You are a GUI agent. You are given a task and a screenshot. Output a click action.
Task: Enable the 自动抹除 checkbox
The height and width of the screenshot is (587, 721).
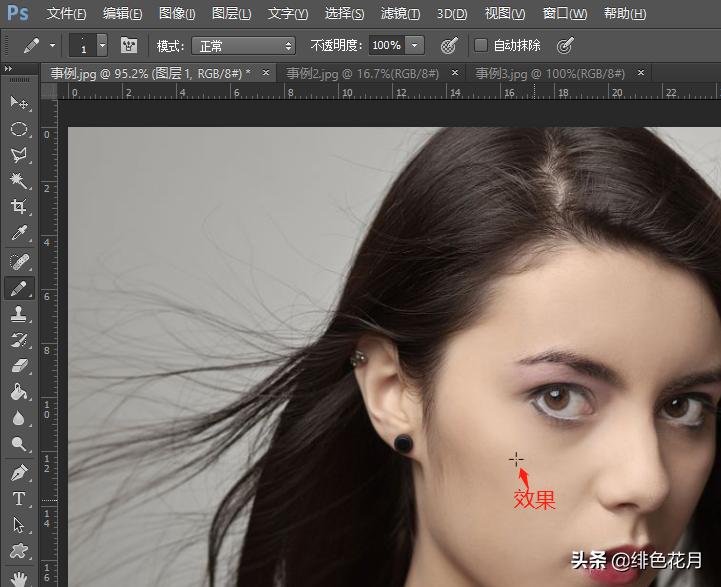click(x=480, y=46)
